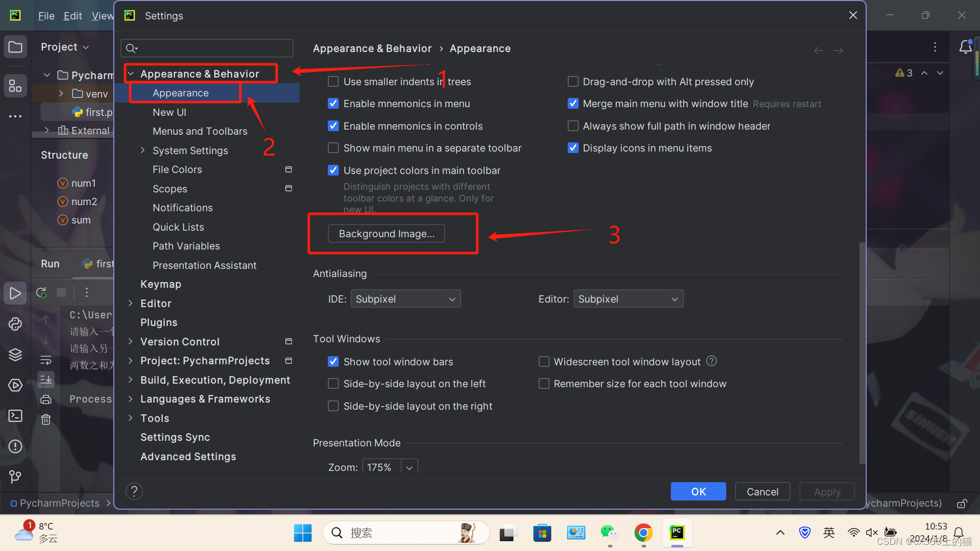Enable Use smaller indents in trees
Viewport: 980px width, 551px height.
(333, 82)
